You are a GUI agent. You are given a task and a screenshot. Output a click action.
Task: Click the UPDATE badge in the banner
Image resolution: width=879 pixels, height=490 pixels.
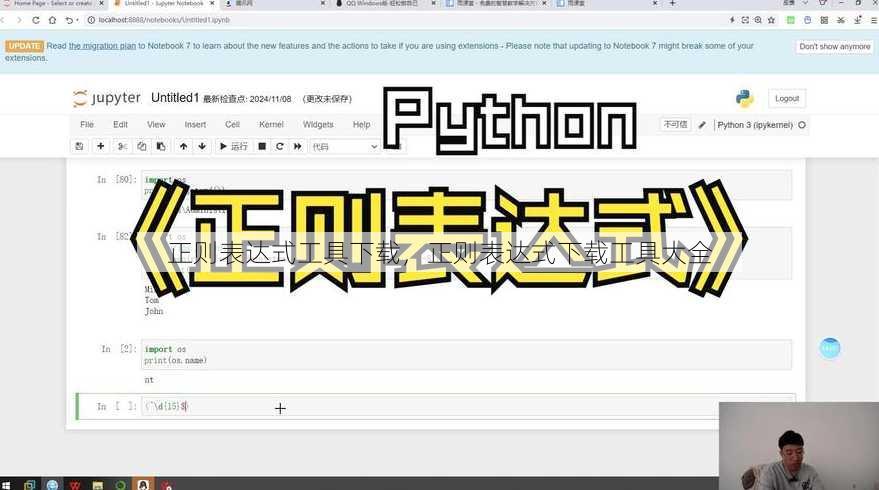pos(25,46)
